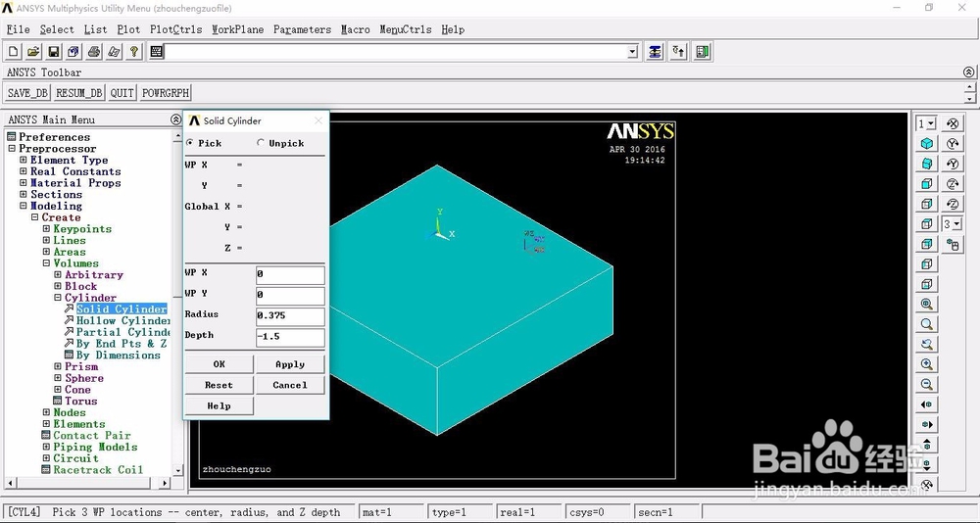Click Main Menu horizontal scroll right arrow
The width and height of the screenshot is (980, 523).
(x=165, y=483)
